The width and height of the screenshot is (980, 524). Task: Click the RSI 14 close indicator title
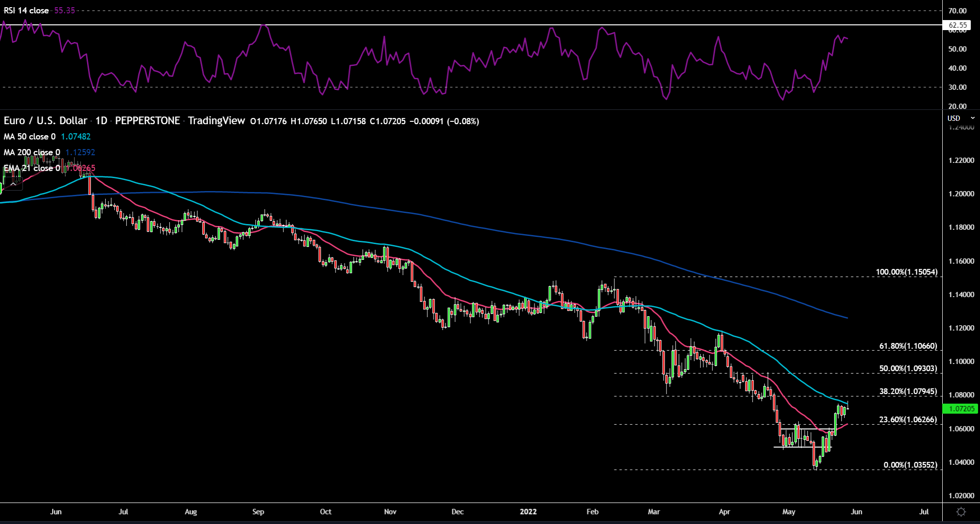pyautogui.click(x=26, y=11)
